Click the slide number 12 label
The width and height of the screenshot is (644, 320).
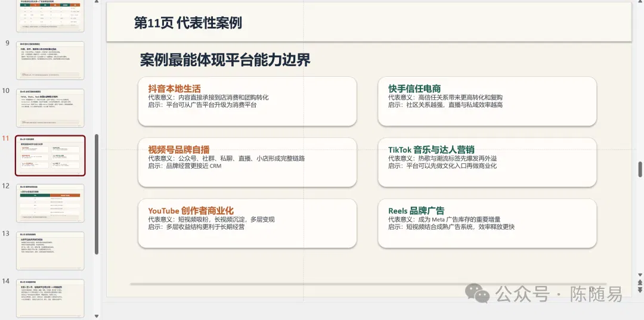(6, 186)
